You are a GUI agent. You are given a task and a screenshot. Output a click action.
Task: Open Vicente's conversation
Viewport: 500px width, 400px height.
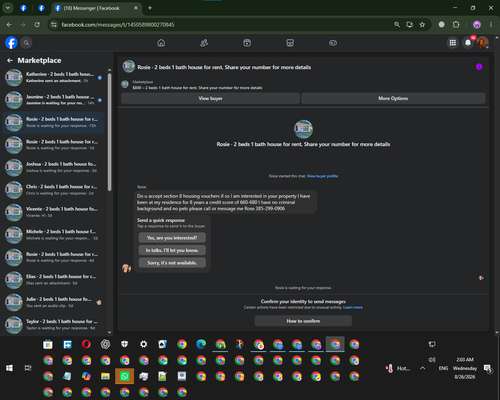tap(53, 212)
